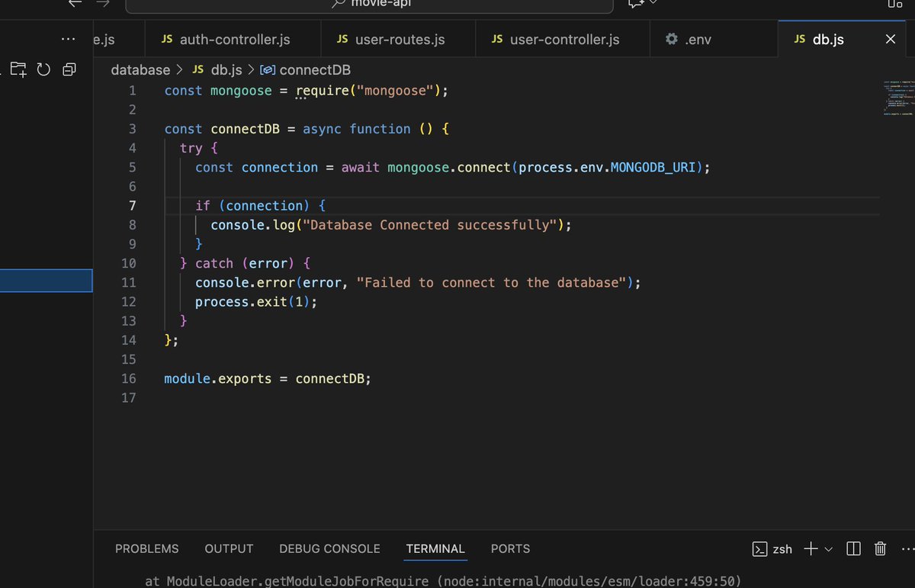This screenshot has height=588, width=915.
Task: Click the New Folder icon in Explorer
Action: tap(18, 69)
